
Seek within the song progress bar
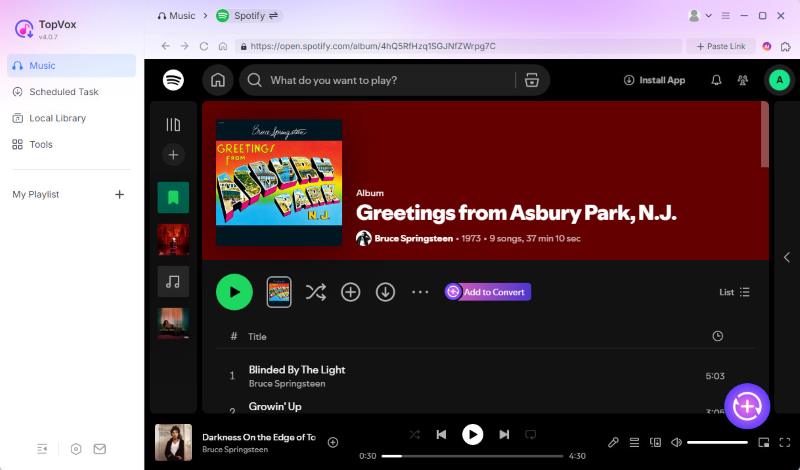472,456
